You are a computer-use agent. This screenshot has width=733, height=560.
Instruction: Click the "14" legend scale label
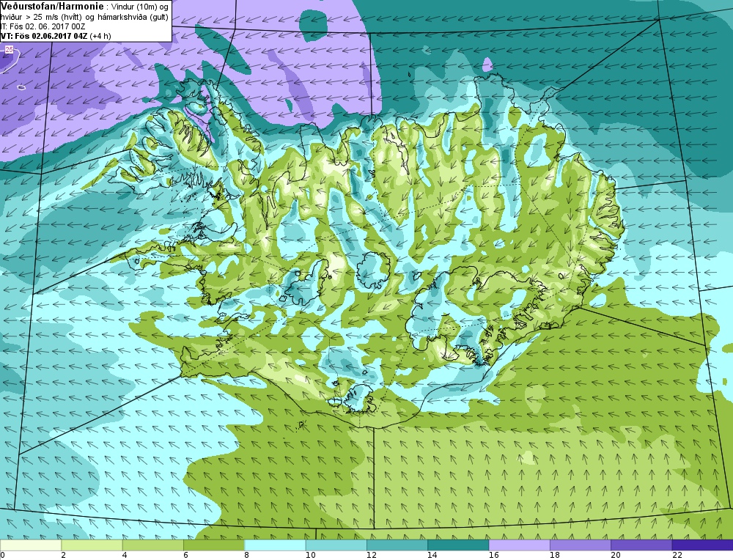432,556
